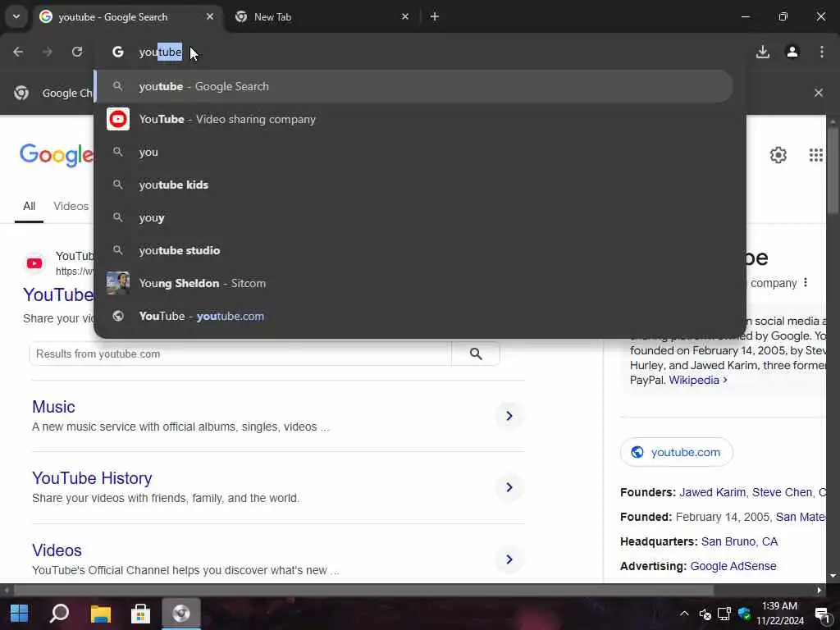Select the All results tab
Screen dimensions: 840x630
click(29, 206)
